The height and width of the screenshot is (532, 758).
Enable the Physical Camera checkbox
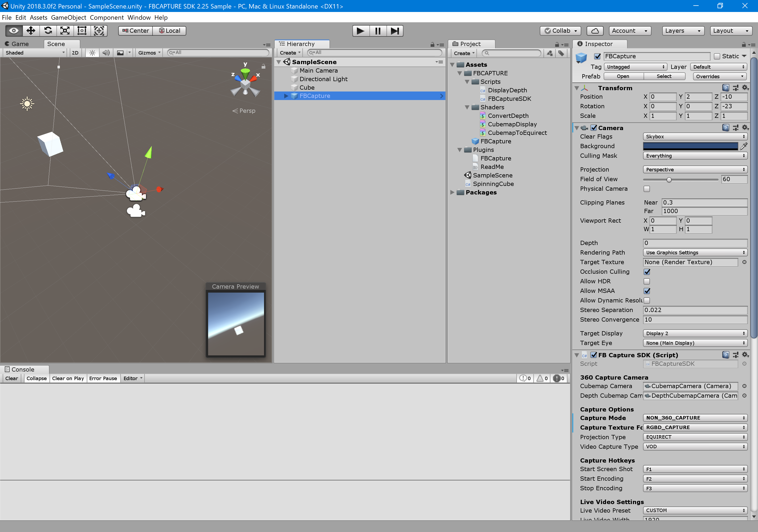[647, 189]
